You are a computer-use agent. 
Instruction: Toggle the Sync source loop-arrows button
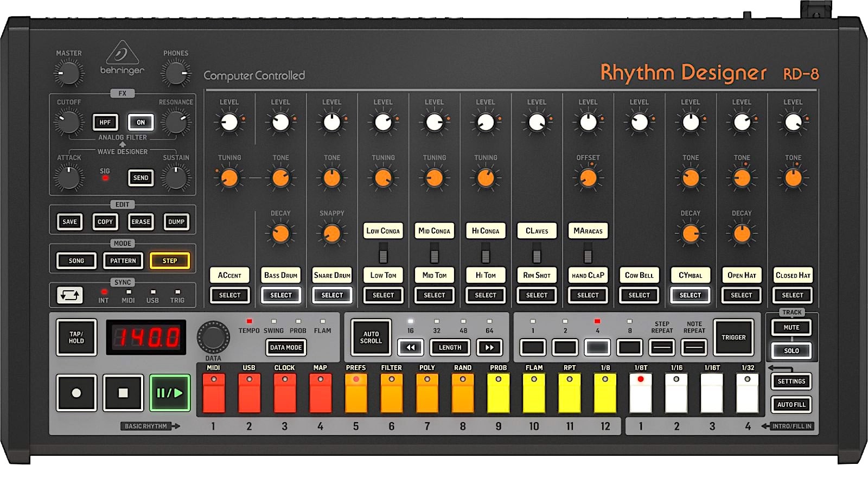click(x=70, y=295)
